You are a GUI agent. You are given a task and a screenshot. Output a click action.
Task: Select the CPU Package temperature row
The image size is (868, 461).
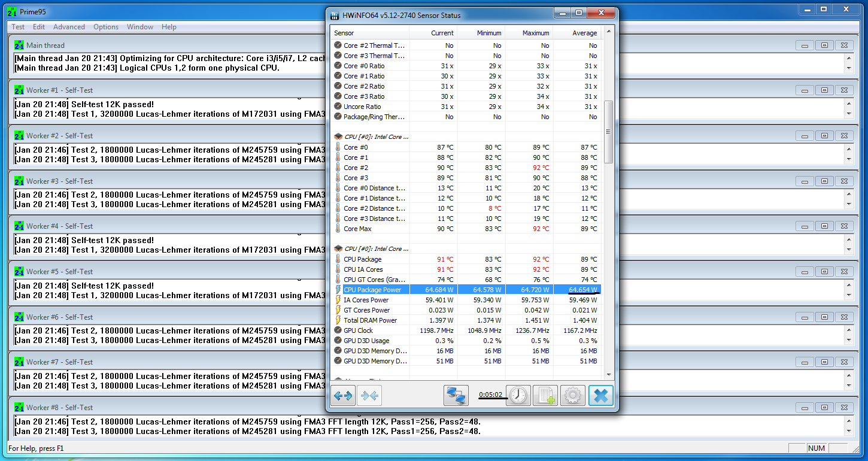point(466,259)
